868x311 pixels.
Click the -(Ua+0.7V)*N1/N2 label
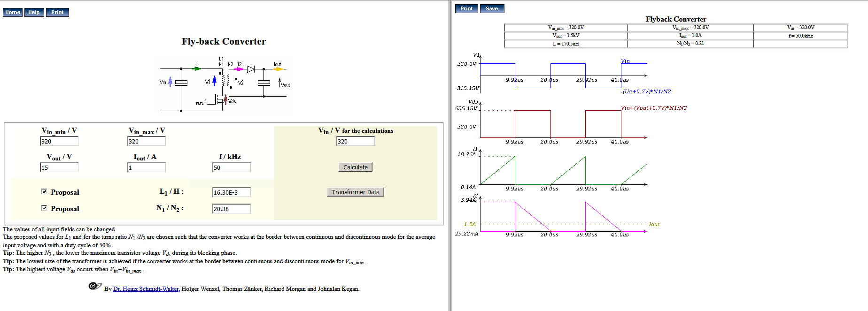(646, 91)
